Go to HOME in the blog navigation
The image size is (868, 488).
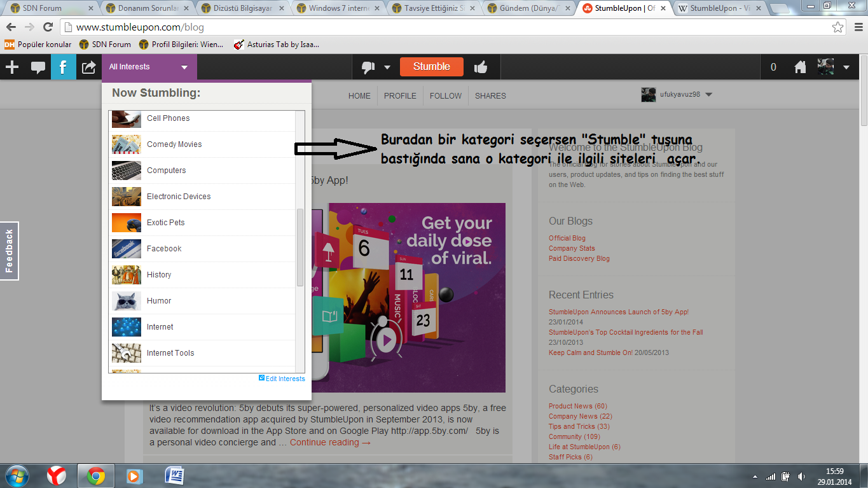tap(359, 96)
